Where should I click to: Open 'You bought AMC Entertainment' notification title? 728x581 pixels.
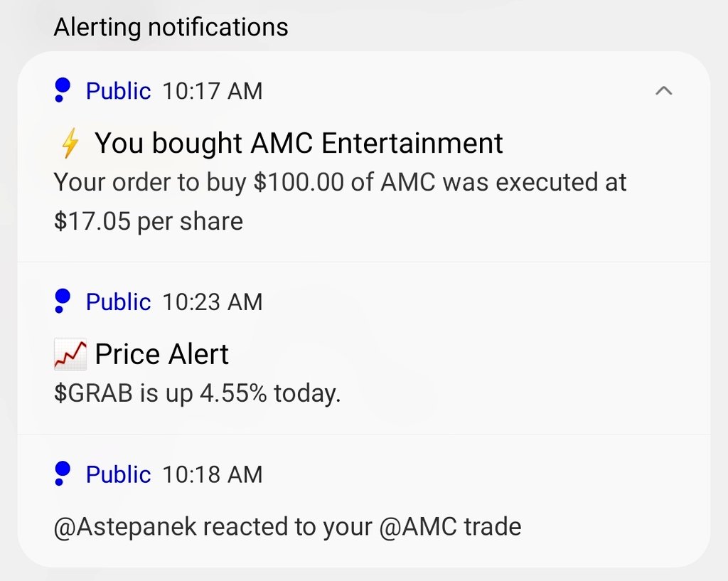point(299,143)
